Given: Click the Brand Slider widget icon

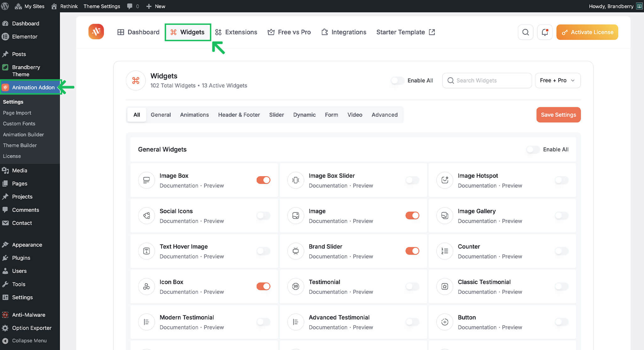Looking at the screenshot, I should pyautogui.click(x=296, y=251).
